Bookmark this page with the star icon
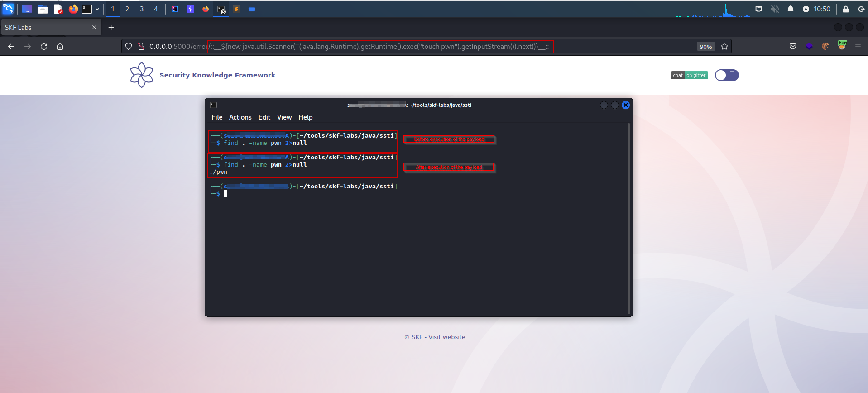 [x=724, y=47]
